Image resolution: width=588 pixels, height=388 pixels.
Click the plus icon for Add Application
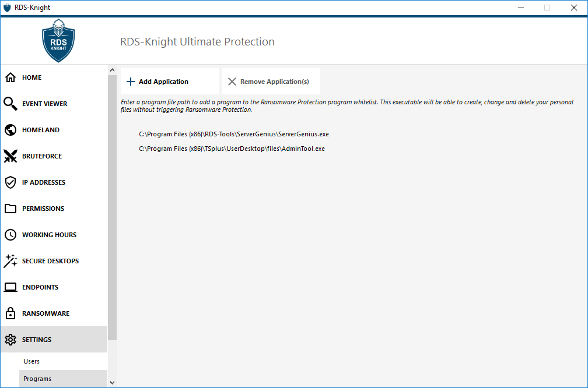[x=131, y=82]
